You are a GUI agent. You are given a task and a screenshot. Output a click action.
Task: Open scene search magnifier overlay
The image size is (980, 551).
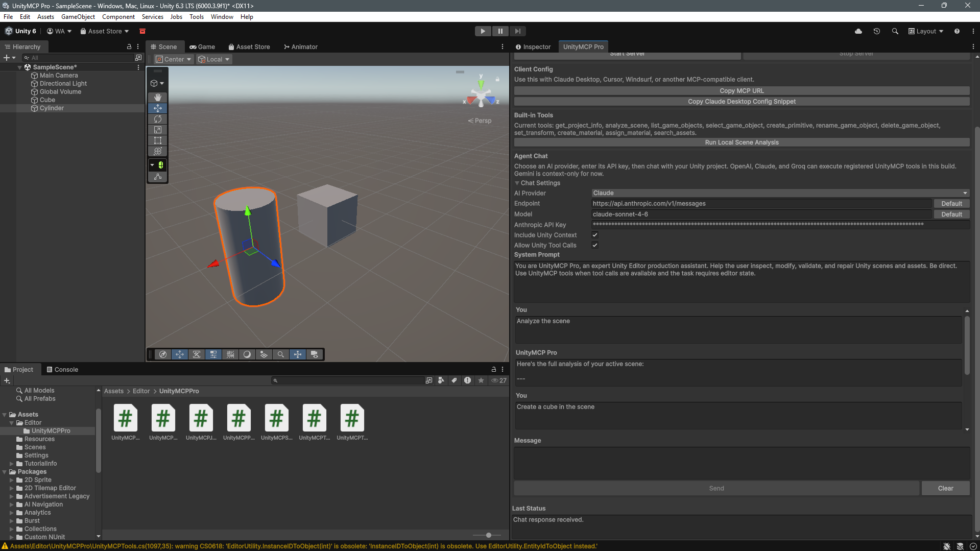pyautogui.click(x=281, y=354)
